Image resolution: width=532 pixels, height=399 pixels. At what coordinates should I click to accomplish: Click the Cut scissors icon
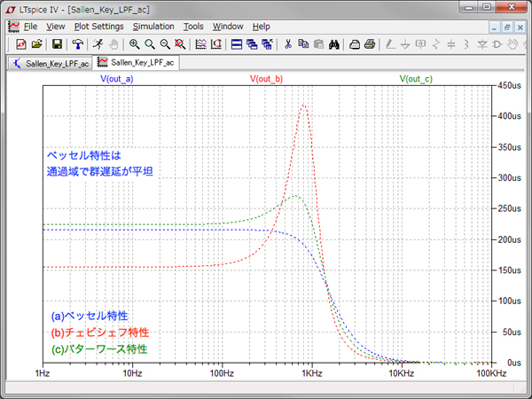pos(288,43)
